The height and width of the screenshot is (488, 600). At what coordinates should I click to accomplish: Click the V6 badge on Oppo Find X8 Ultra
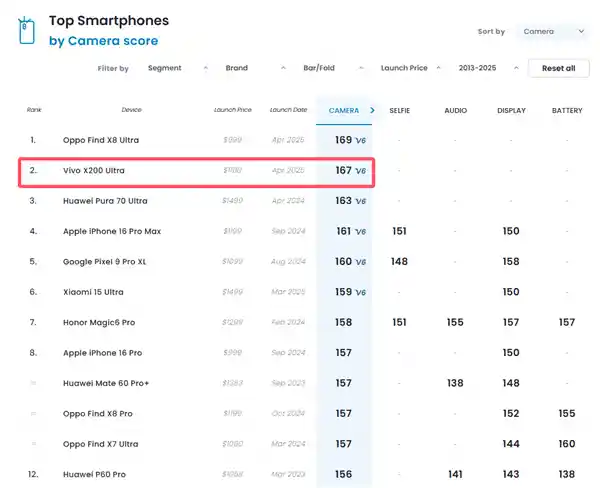tap(360, 141)
